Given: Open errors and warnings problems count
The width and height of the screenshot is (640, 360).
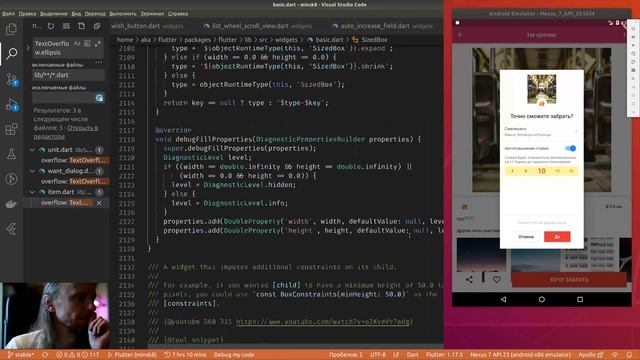Looking at the screenshot, I should tap(78, 355).
